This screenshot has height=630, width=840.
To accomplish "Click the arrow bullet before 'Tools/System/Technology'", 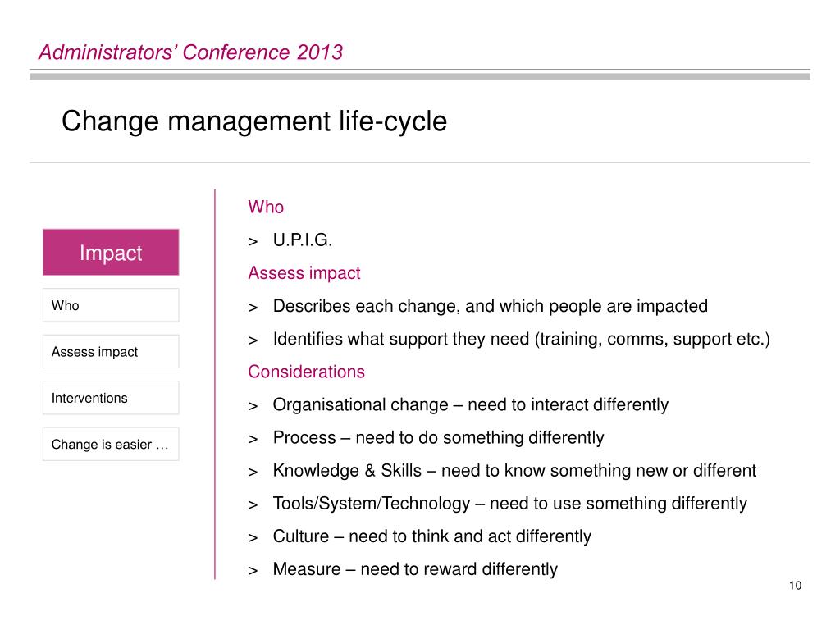I will tap(253, 505).
